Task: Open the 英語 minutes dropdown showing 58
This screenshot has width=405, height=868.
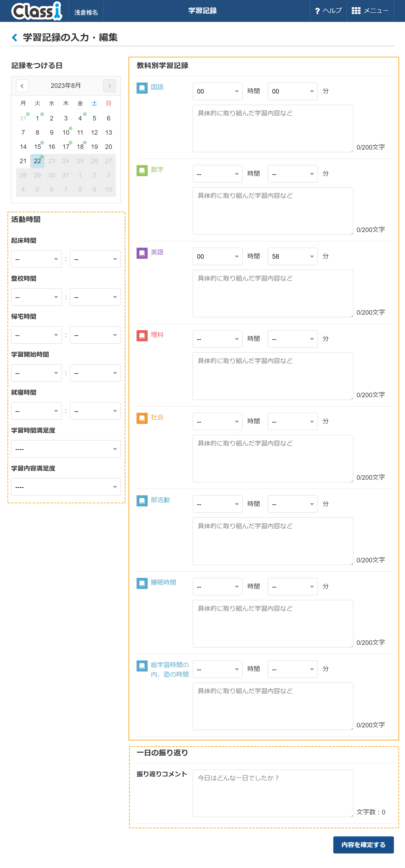Action: coord(292,256)
